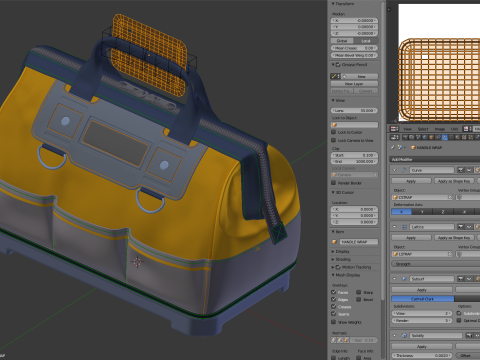
Task: Collapse the Grease Pencil panel
Action: tap(333, 64)
